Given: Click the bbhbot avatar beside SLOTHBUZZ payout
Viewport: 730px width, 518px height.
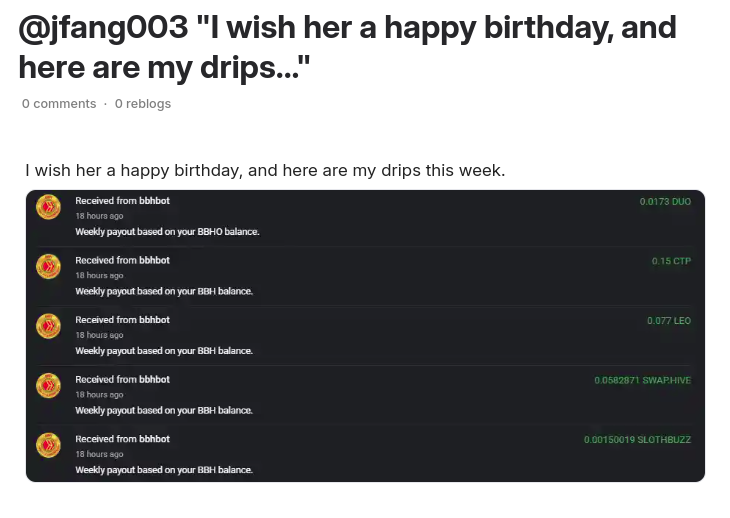Looking at the screenshot, I should pyautogui.click(x=48, y=445).
